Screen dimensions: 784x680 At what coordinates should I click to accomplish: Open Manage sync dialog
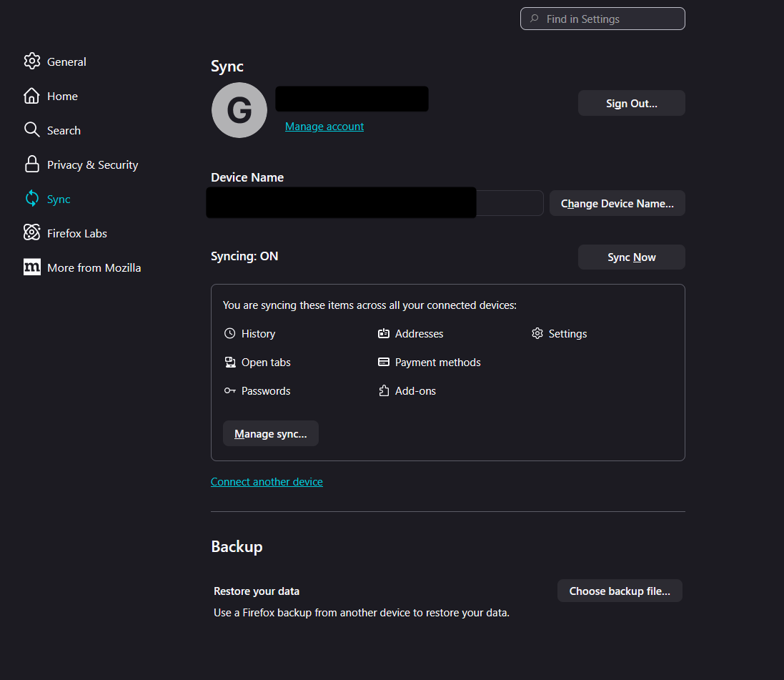270,434
